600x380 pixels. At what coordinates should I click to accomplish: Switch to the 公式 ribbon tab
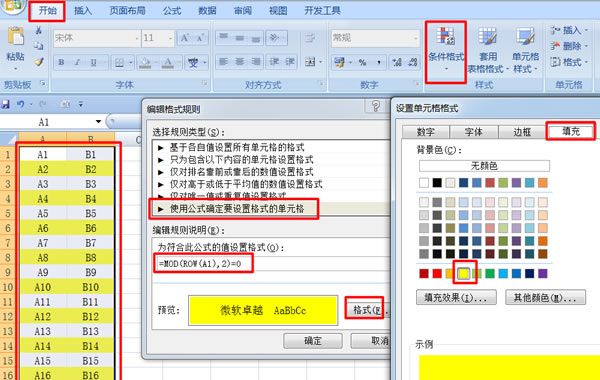pos(172,10)
